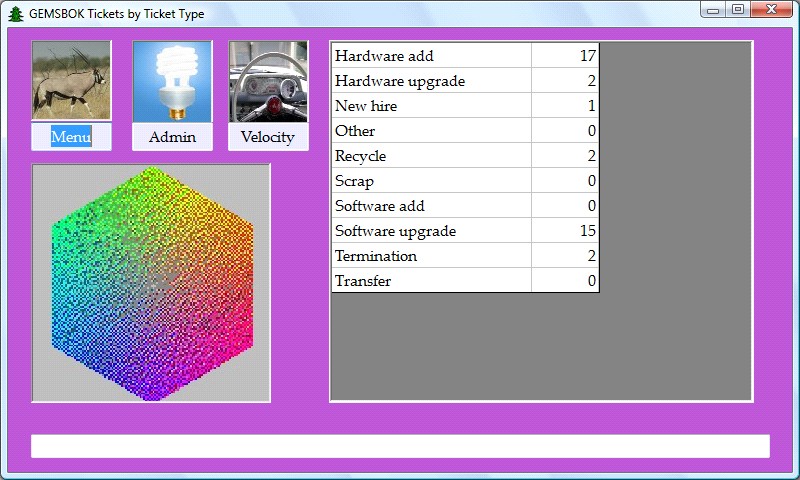Open the Velocity label button
The height and width of the screenshot is (480, 800).
(x=268, y=137)
